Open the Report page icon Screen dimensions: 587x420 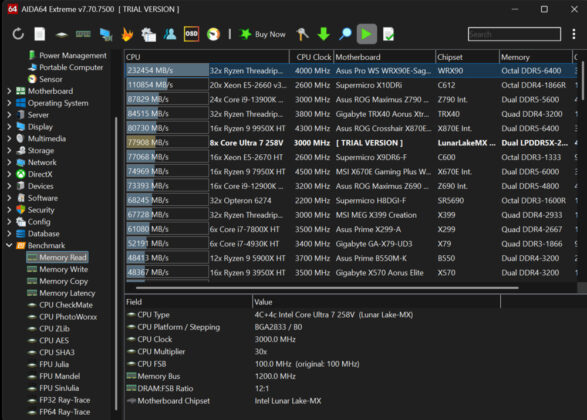pyautogui.click(x=40, y=34)
